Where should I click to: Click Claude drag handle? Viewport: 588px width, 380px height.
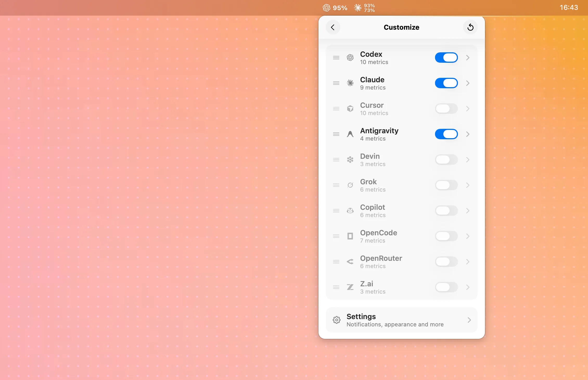pyautogui.click(x=336, y=83)
